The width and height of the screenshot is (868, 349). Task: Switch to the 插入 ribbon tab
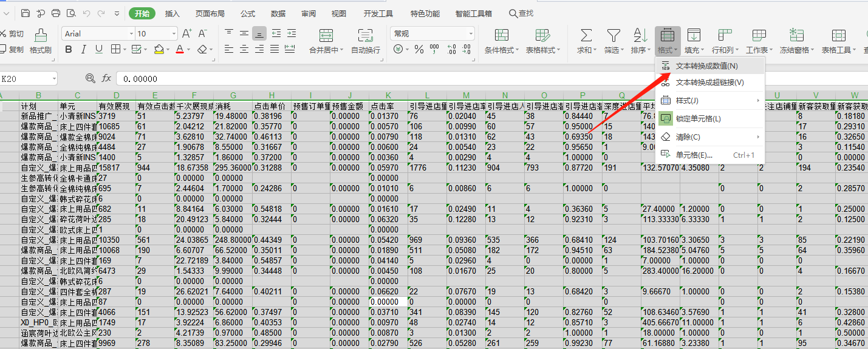click(173, 13)
